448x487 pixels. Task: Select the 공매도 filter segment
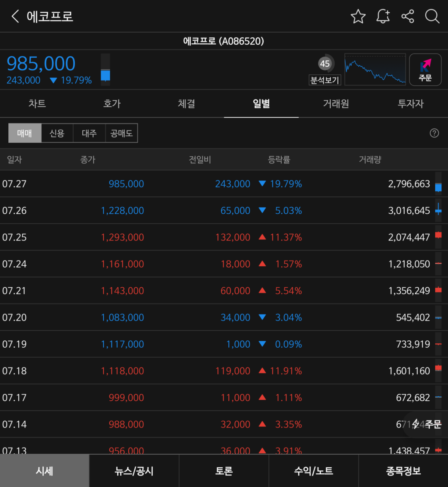122,133
